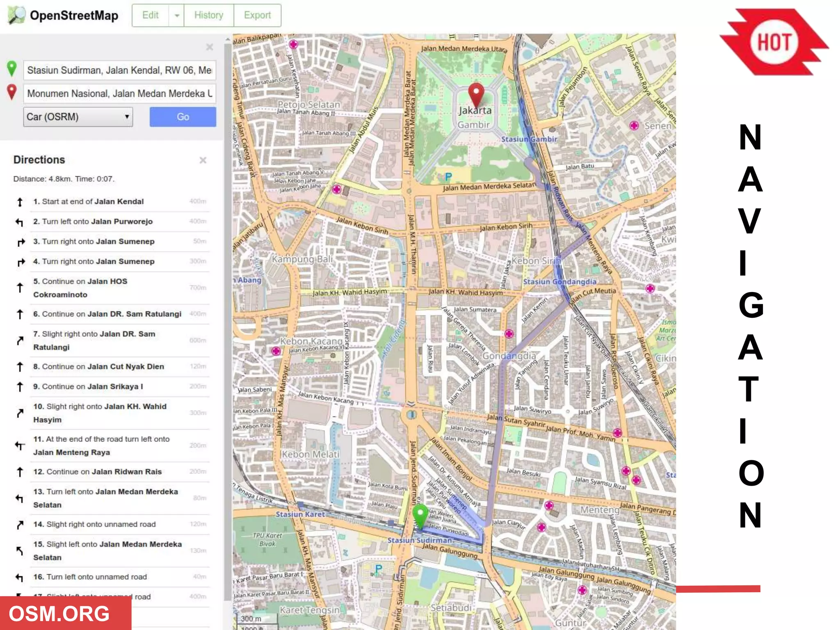Select step 2 Turn left onto Jalan Purworejo
The width and height of the screenshot is (840, 630).
click(x=93, y=222)
